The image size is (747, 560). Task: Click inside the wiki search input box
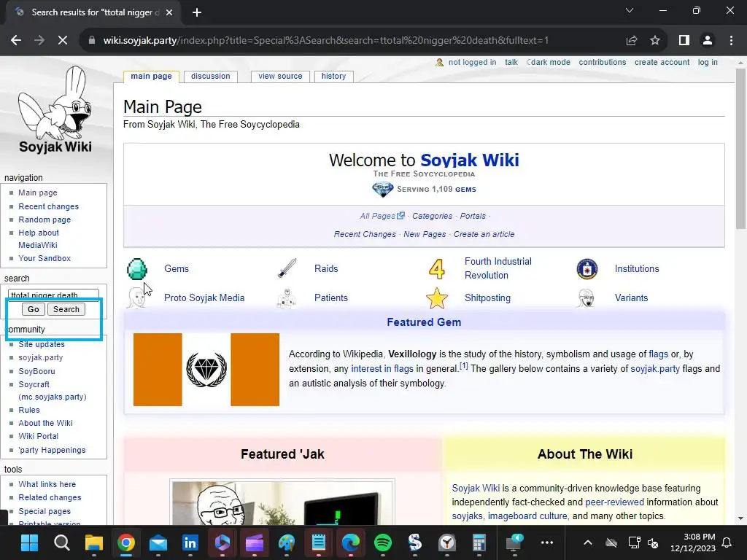click(53, 295)
